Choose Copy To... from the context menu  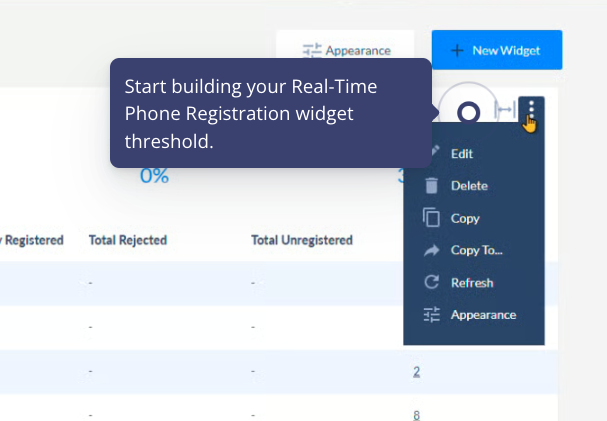[x=476, y=250]
